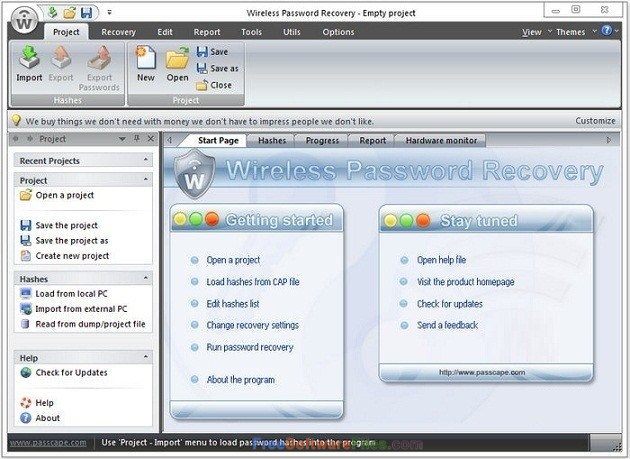Open the Tools ribbon tab
The image size is (630, 459).
point(252,32)
